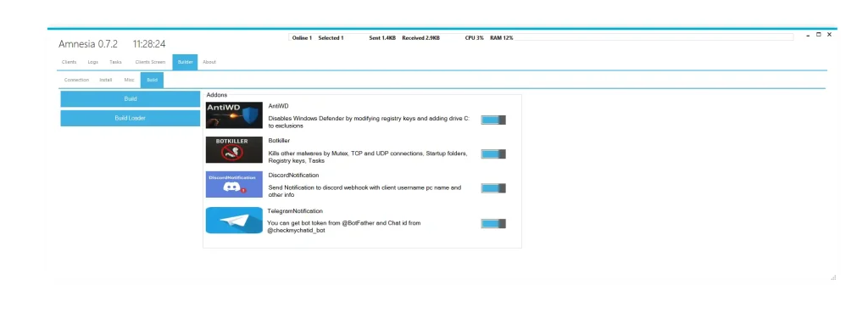Screen dimensions: 868x324
Task: Switch to the Misc sub-tab
Action: [129, 80]
